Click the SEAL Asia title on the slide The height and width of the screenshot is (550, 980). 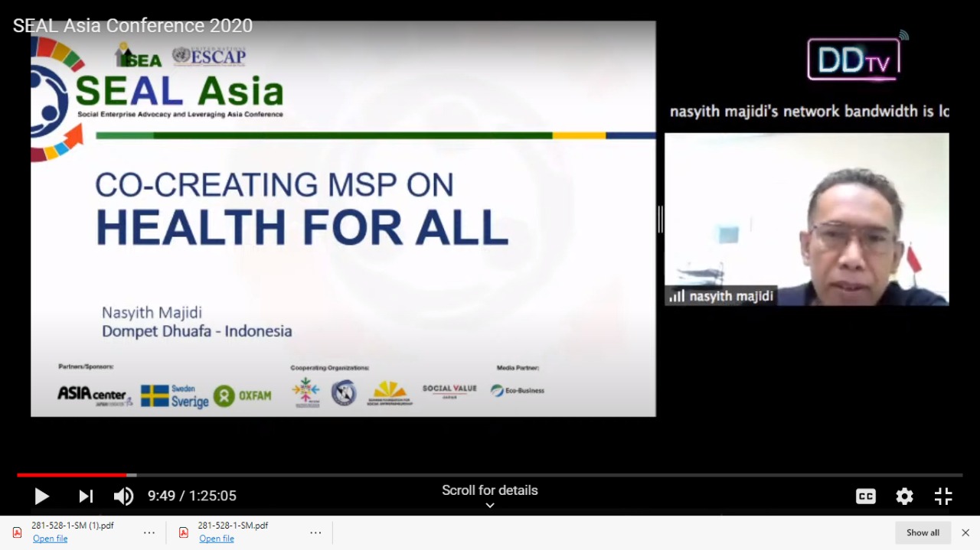pyautogui.click(x=180, y=91)
